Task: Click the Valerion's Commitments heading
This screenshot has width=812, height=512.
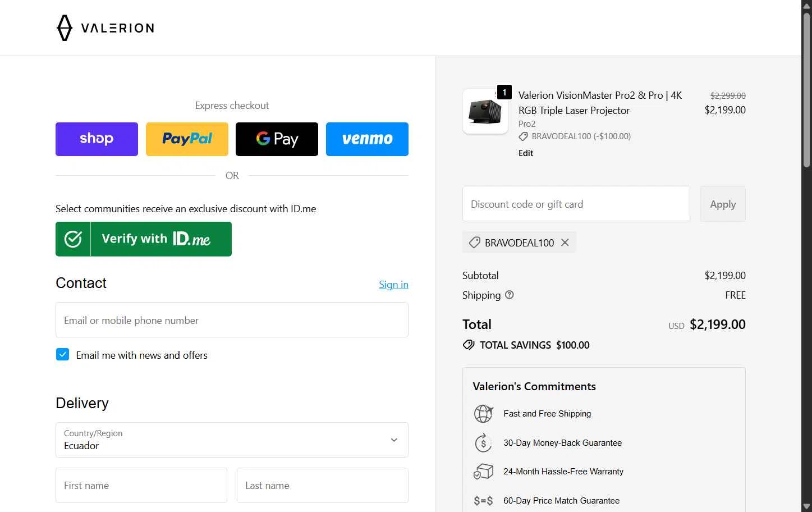Action: [534, 386]
